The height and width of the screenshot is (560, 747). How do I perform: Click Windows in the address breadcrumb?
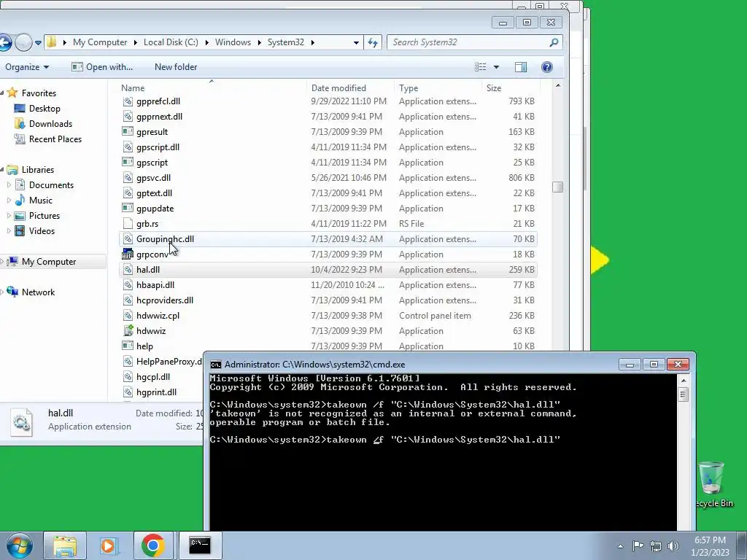233,42
